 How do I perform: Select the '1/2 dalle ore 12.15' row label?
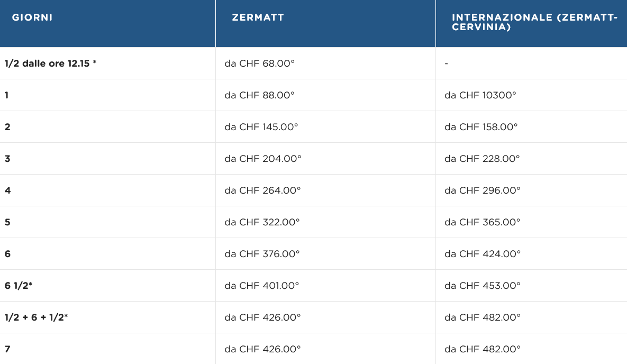50,63
